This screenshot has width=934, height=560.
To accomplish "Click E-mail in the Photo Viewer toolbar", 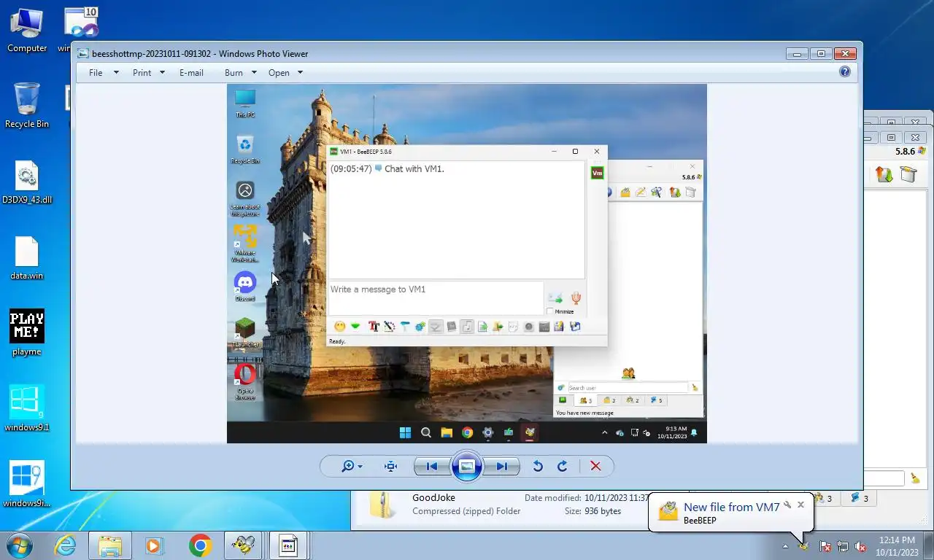I will 191,72.
